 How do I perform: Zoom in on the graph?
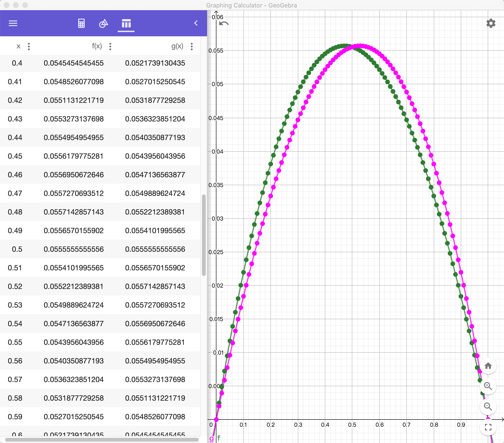(488, 386)
